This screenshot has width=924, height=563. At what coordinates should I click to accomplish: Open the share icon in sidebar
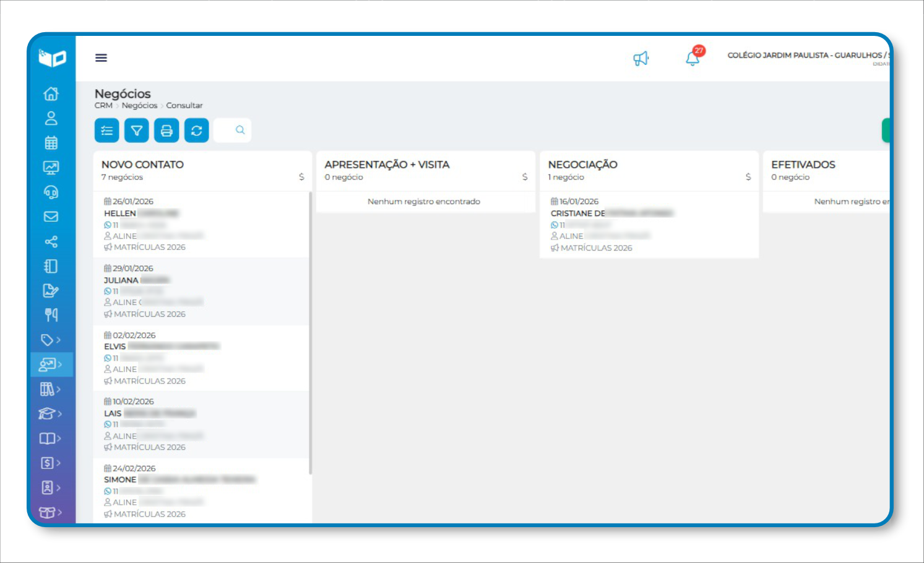coord(51,241)
